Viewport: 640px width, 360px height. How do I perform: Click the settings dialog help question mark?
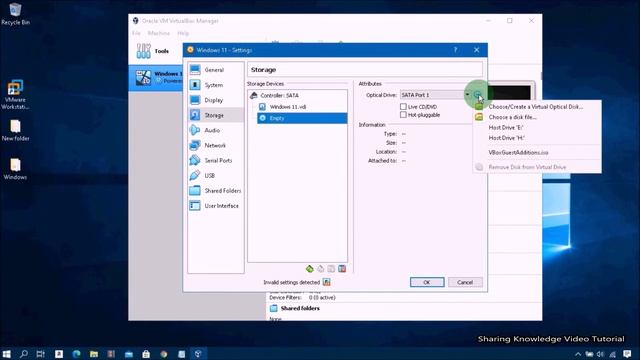click(455, 50)
